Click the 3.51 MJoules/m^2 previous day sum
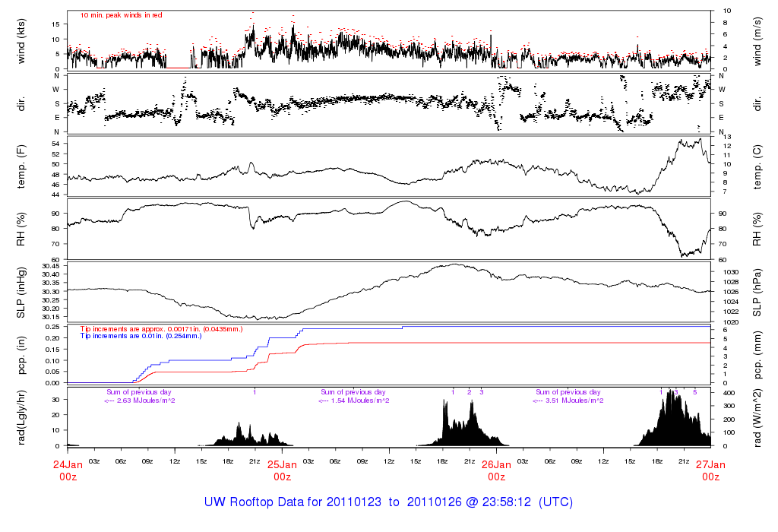Screen dimensions: 778x532 568,401
